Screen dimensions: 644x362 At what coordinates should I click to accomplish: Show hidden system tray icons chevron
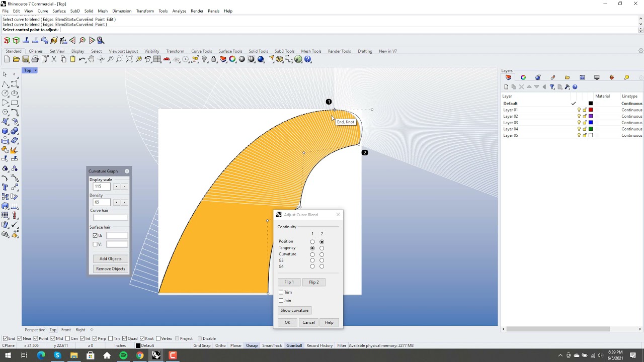pyautogui.click(x=560, y=355)
